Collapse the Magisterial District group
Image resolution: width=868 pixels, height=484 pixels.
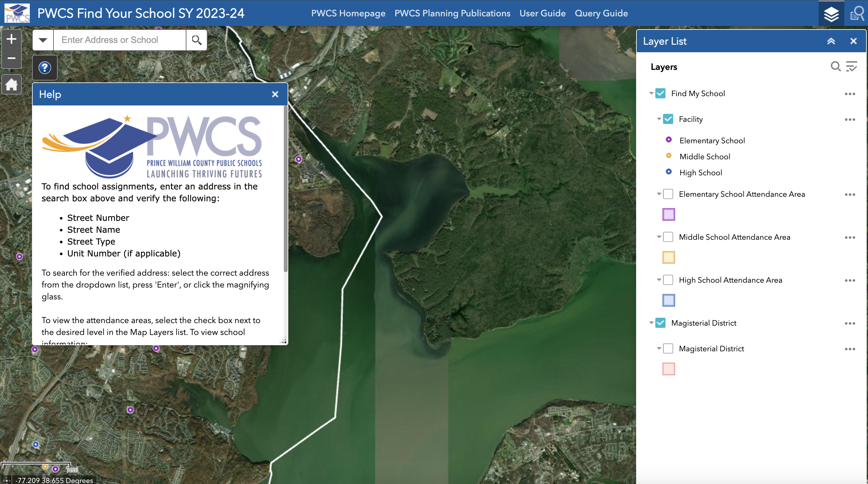(651, 323)
